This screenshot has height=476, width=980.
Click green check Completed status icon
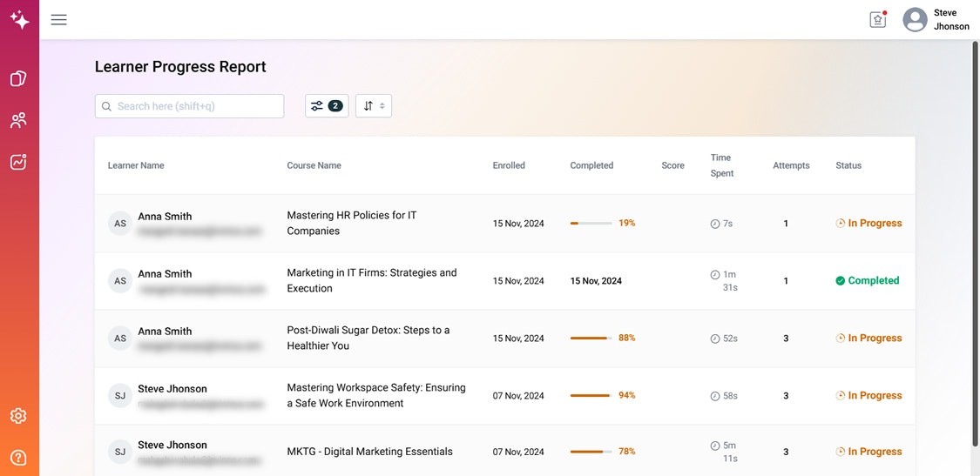840,281
